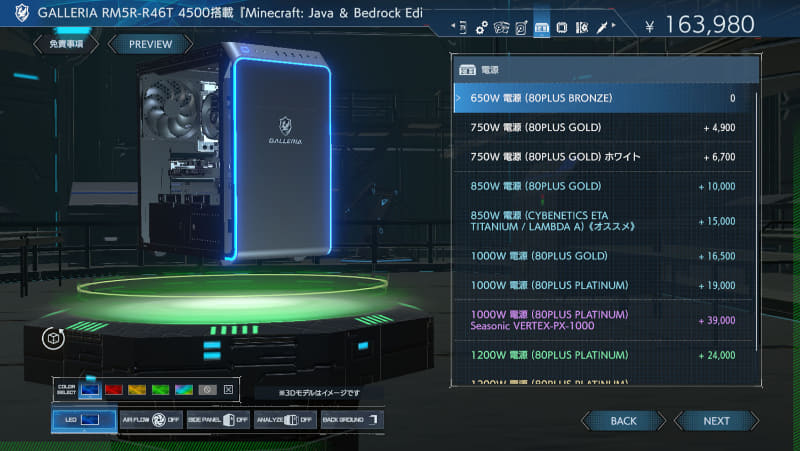Image resolution: width=800 pixels, height=451 pixels.
Task: Select the PC case category icon
Action: point(463,27)
